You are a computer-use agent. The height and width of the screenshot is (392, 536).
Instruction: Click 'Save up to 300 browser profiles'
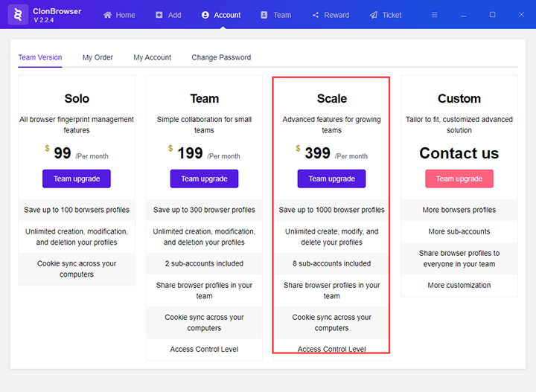[x=204, y=210]
